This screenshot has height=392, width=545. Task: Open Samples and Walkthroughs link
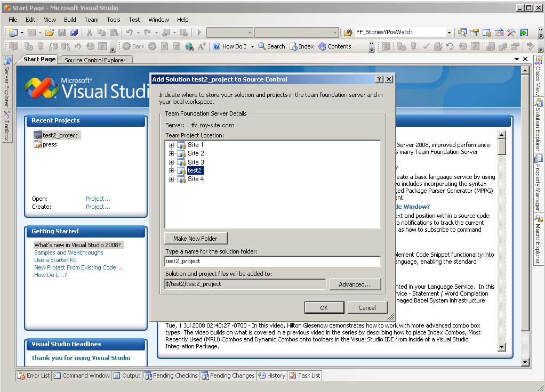[x=68, y=252]
